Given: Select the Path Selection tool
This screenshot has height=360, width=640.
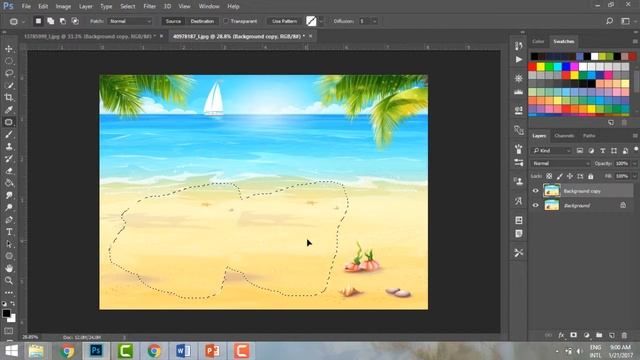Looking at the screenshot, I should [9, 244].
